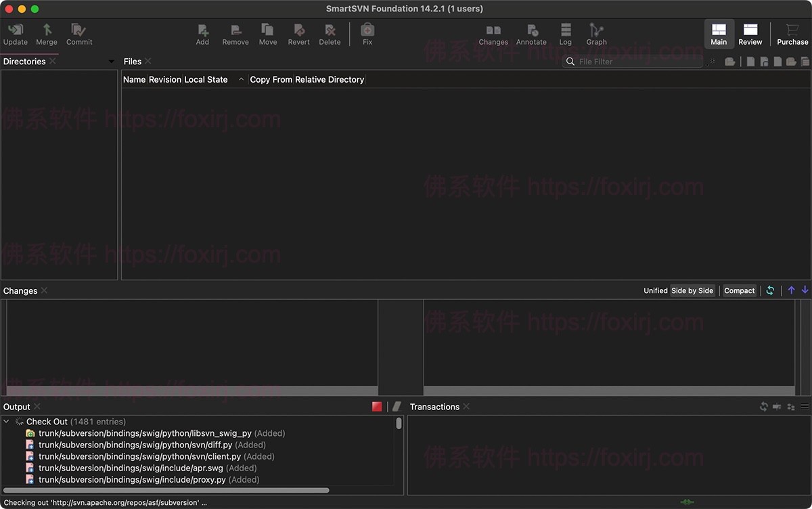
Task: Toggle the Revision column sort arrow
Action: (241, 79)
